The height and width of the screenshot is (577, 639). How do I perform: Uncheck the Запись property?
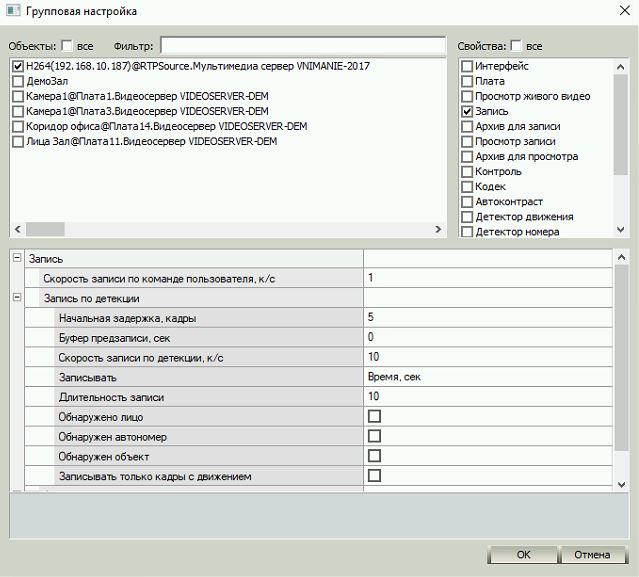tap(467, 111)
